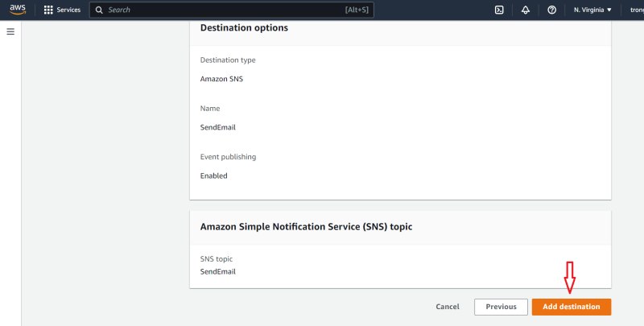Open the help question mark icon
644x326 pixels.
551,10
